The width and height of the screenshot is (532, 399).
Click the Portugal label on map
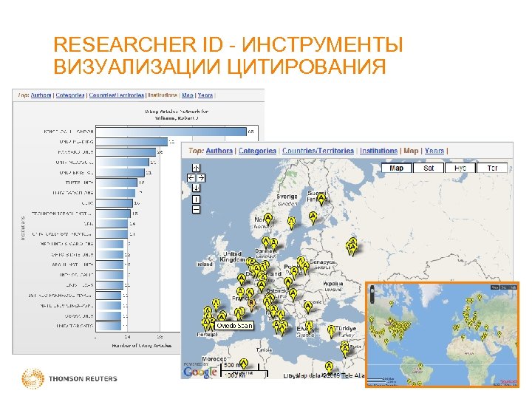(207, 335)
